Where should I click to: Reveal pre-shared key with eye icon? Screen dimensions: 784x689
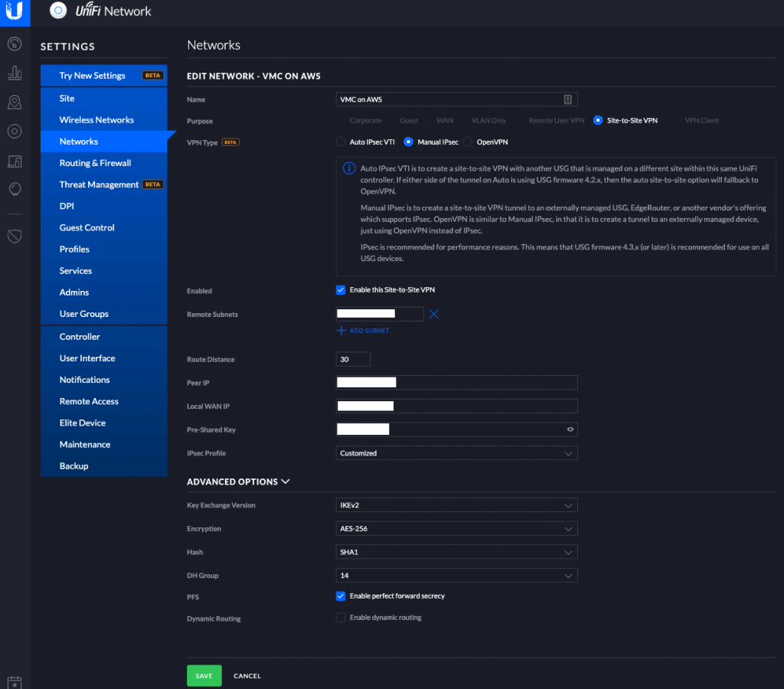click(570, 429)
